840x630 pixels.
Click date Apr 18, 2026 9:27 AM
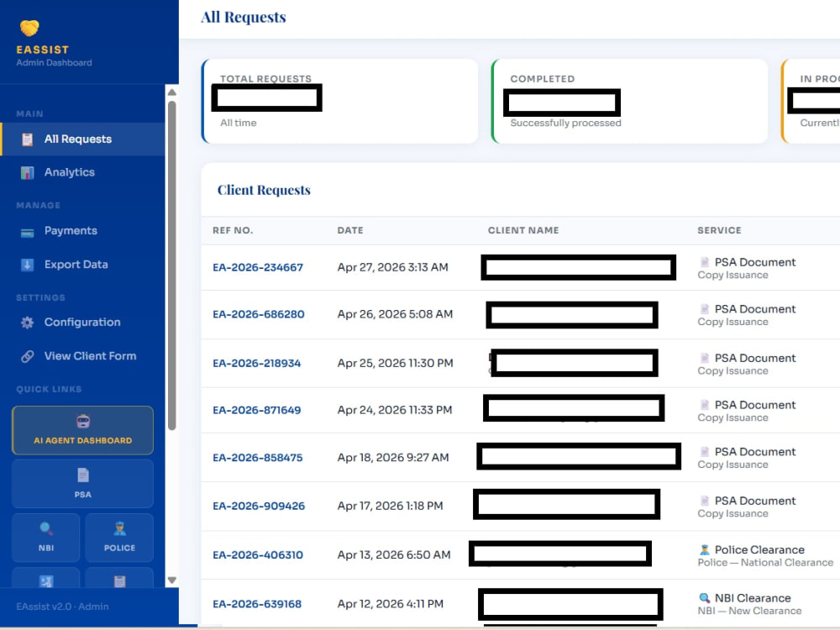[x=393, y=458]
